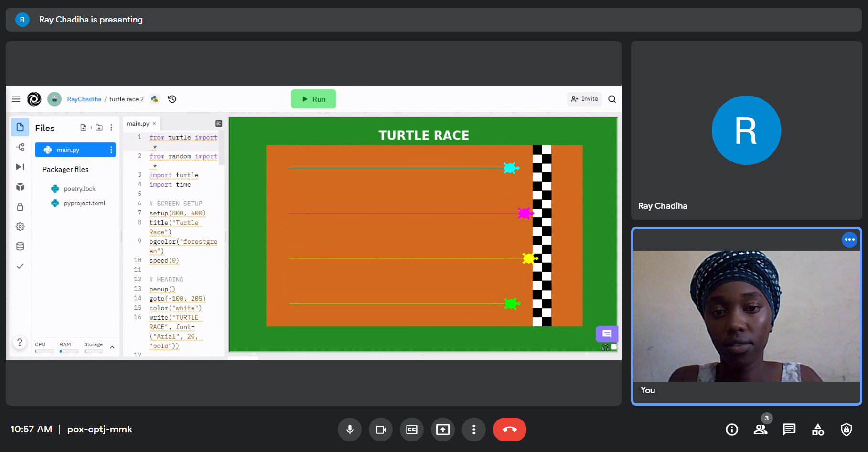Close the main.py tab
Viewport: 868px width, 452px height.
(x=154, y=124)
